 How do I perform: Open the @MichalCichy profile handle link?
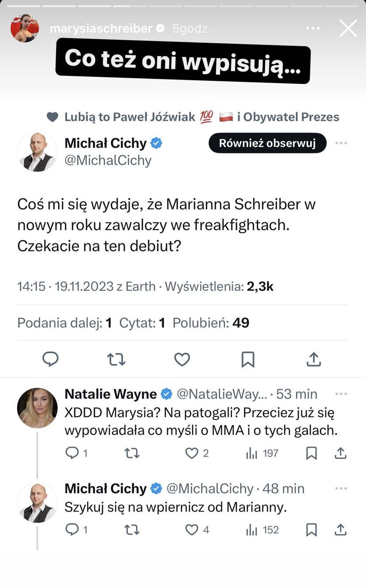coord(109,160)
